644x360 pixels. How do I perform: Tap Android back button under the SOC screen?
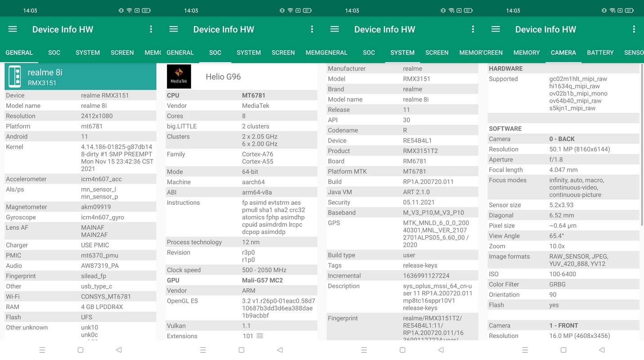pos(280,350)
